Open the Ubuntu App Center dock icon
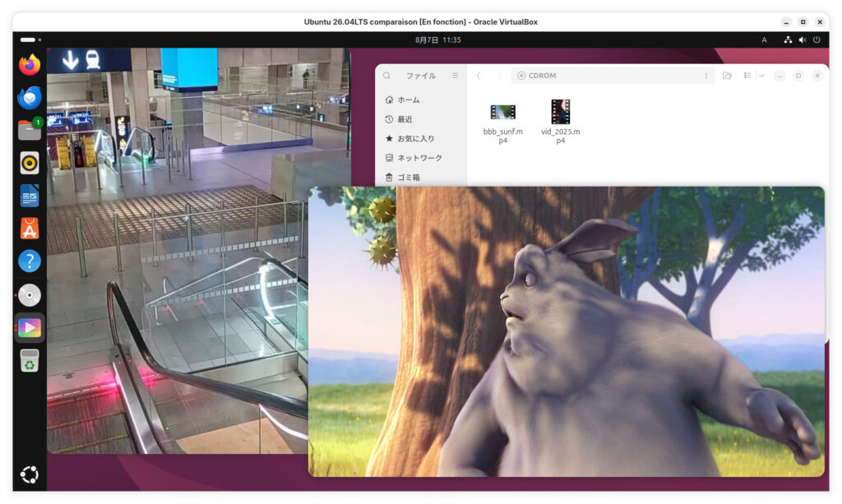This screenshot has height=504, width=842. click(30, 228)
